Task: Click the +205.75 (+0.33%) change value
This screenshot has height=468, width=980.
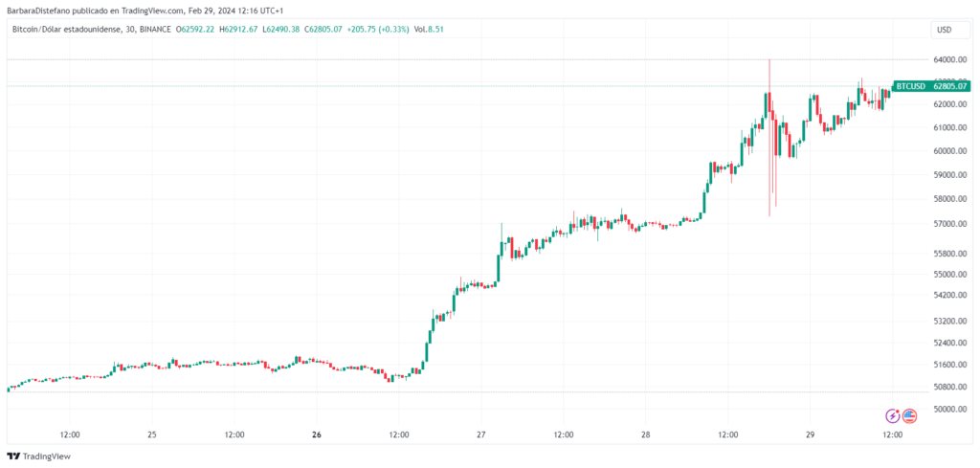Action: (x=382, y=29)
